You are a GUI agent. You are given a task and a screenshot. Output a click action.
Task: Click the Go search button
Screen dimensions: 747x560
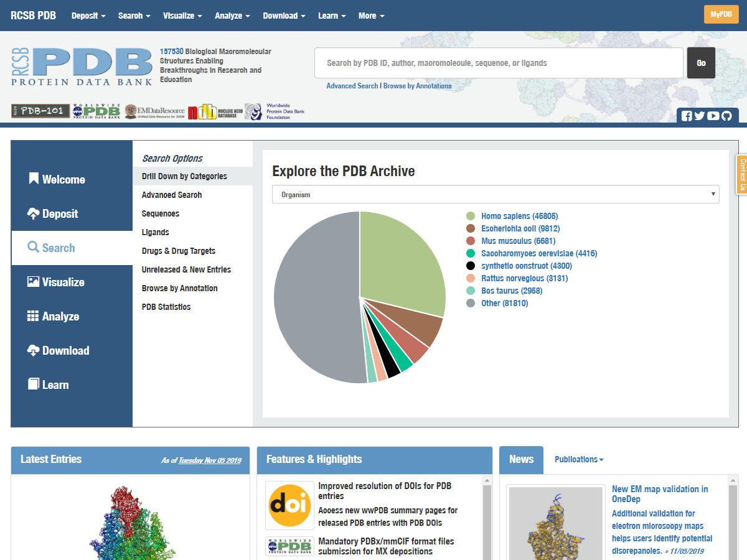click(701, 63)
